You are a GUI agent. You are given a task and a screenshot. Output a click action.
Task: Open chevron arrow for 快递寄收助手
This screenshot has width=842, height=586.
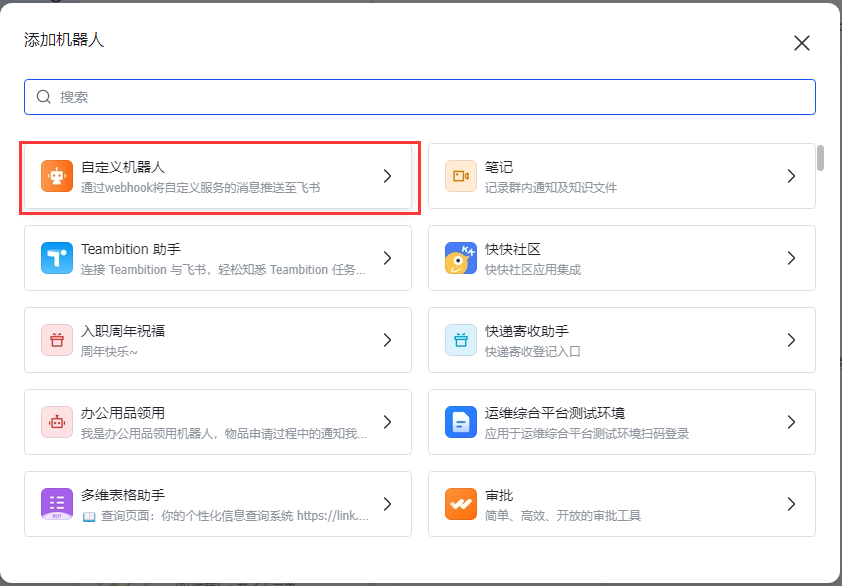tap(791, 340)
